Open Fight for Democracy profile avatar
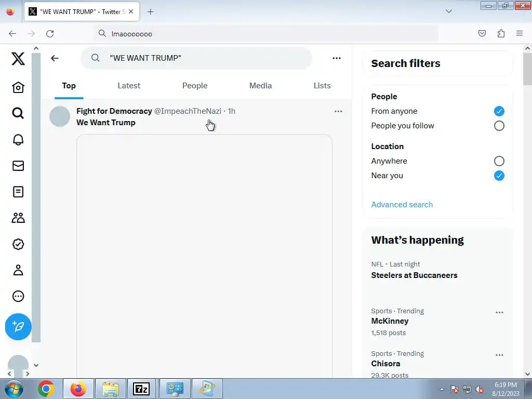Screen dimensions: 532x399 (60, 116)
